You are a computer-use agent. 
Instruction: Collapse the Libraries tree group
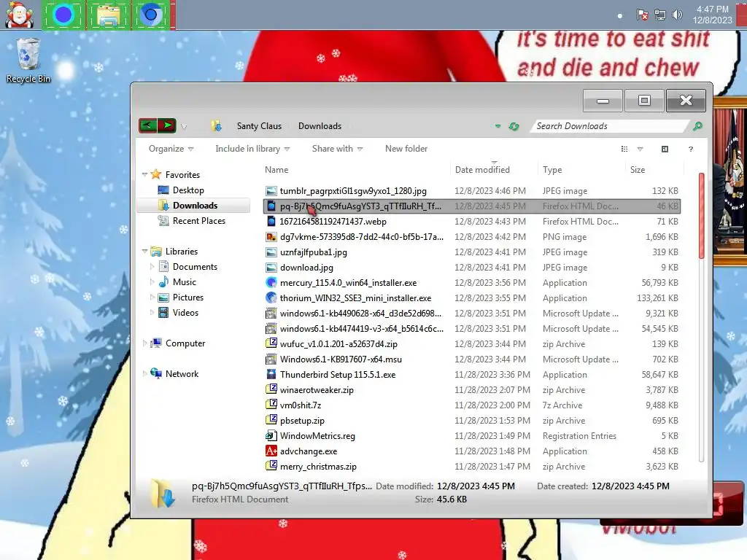click(145, 251)
